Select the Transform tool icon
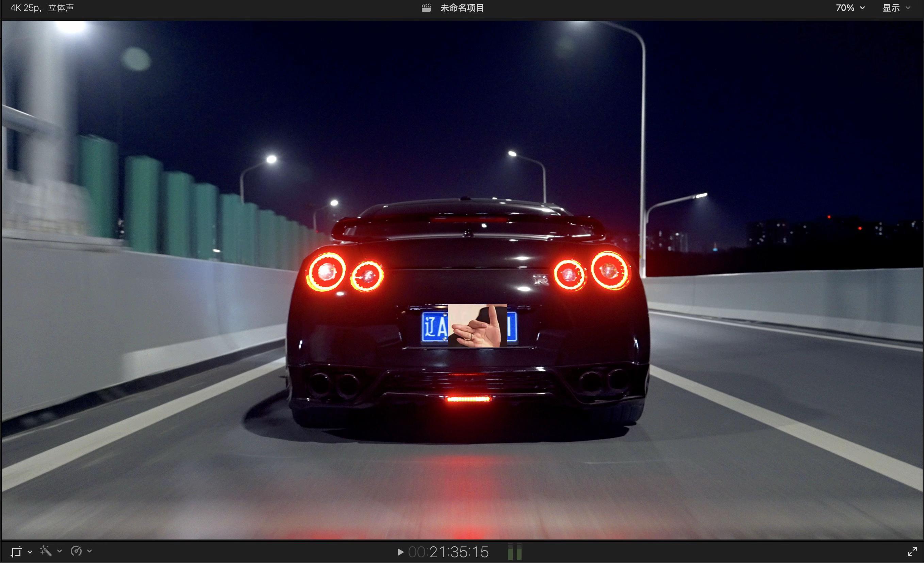Image resolution: width=924 pixels, height=563 pixels. click(x=16, y=551)
